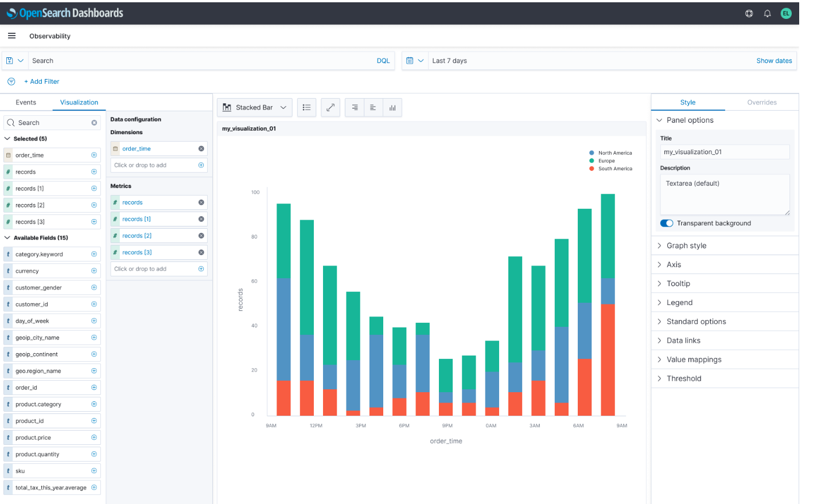Click the legend list icon in the toolbar

click(306, 107)
